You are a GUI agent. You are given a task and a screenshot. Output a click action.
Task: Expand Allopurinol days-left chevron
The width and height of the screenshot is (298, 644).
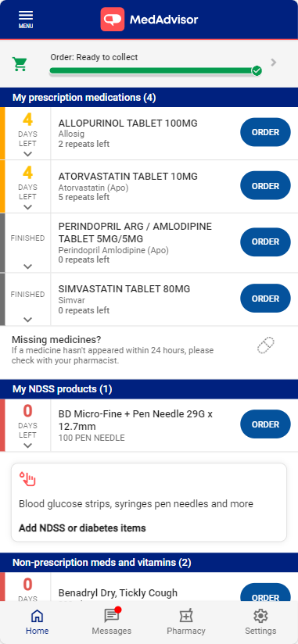[27, 154]
